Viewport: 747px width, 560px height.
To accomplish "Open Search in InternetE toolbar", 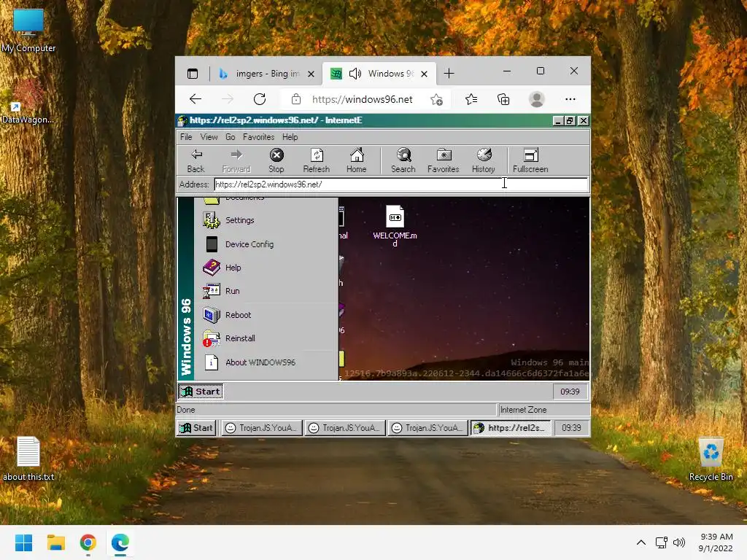I will (x=403, y=160).
